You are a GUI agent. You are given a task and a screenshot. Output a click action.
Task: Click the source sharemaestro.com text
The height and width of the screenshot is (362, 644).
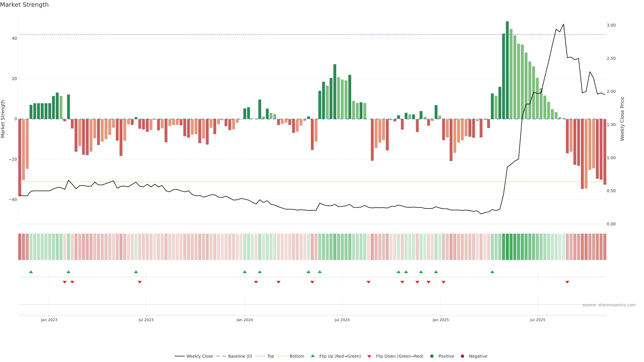(x=609, y=305)
